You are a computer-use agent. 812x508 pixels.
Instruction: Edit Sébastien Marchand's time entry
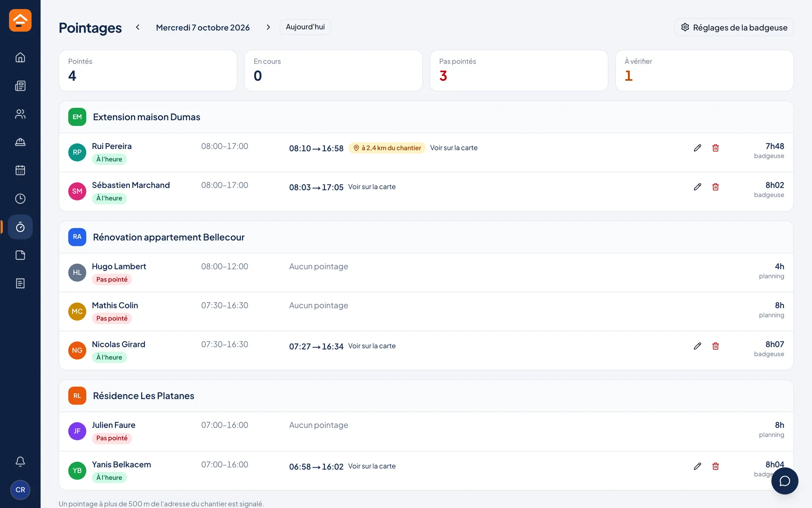tap(697, 187)
